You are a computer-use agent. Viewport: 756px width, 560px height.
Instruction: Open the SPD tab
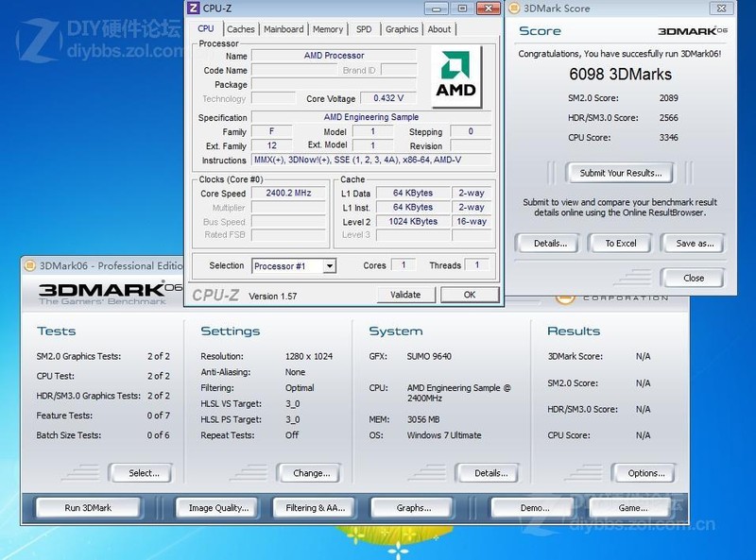(364, 29)
